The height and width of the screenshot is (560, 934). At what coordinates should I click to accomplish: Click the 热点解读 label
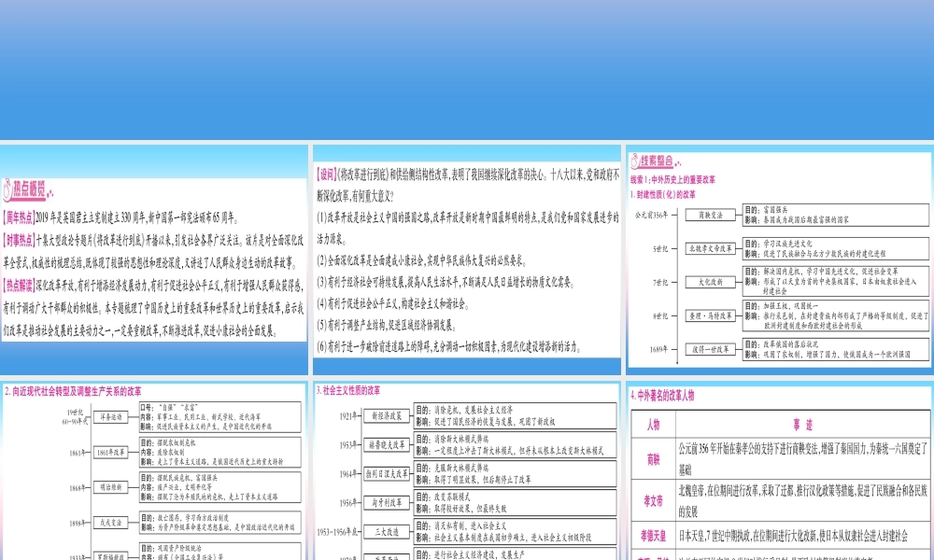click(19, 286)
